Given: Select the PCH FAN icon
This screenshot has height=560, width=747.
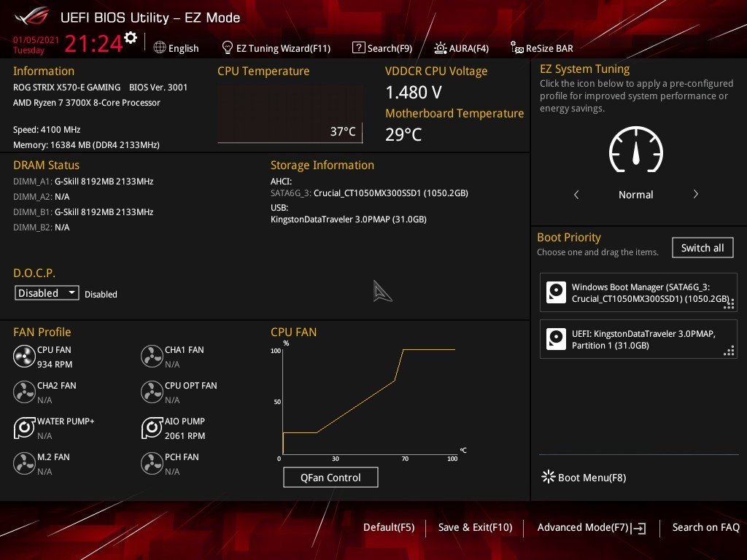Looking at the screenshot, I should tap(152, 463).
